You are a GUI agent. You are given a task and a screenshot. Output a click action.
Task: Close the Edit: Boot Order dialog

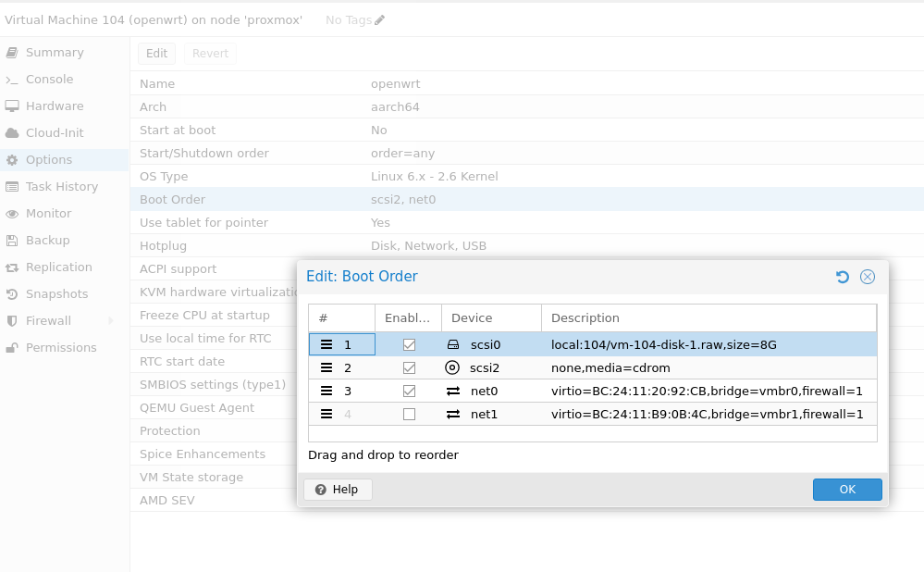click(868, 277)
